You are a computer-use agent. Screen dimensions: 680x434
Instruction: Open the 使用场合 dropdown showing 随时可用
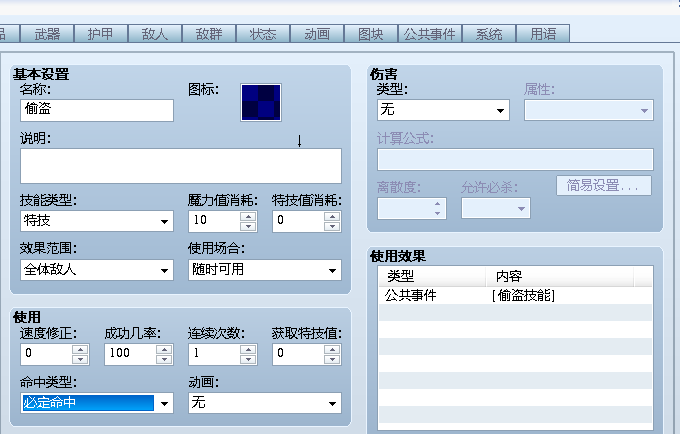tap(265, 270)
